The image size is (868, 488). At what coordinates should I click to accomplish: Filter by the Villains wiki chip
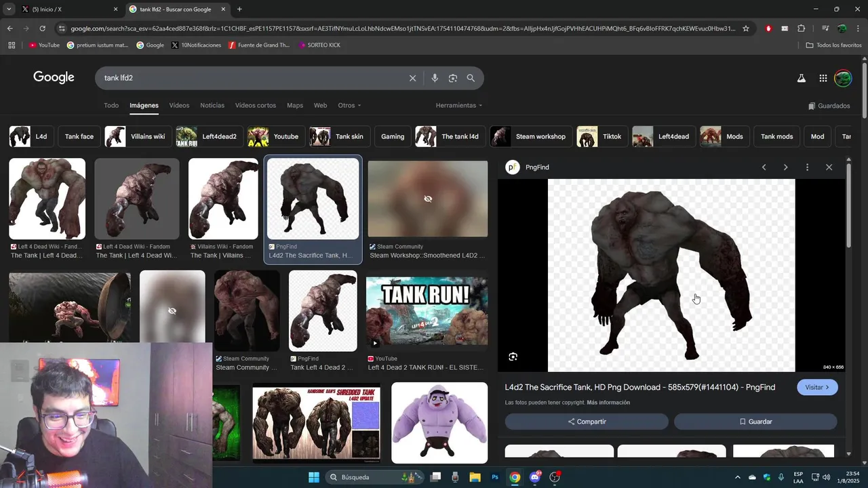[x=138, y=136]
